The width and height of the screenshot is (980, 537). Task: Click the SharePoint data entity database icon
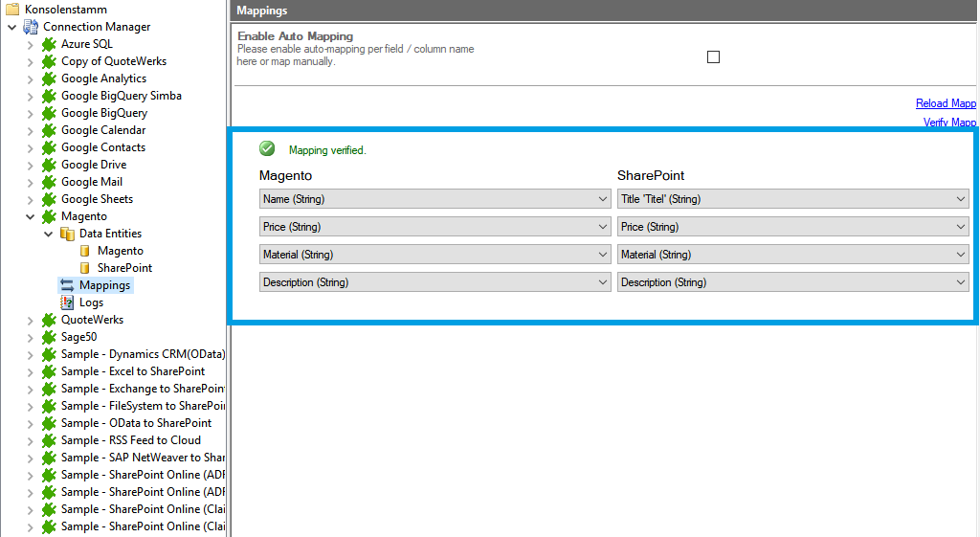(x=85, y=268)
